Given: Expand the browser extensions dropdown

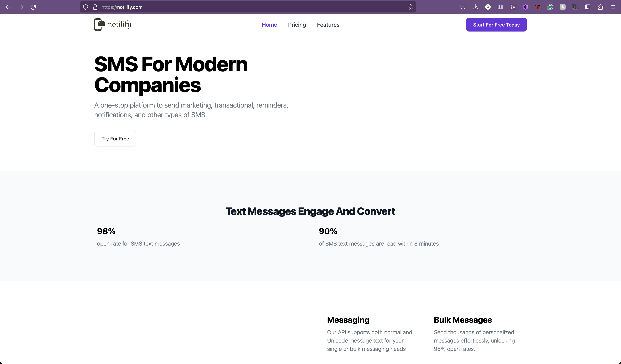Looking at the screenshot, I should [601, 7].
